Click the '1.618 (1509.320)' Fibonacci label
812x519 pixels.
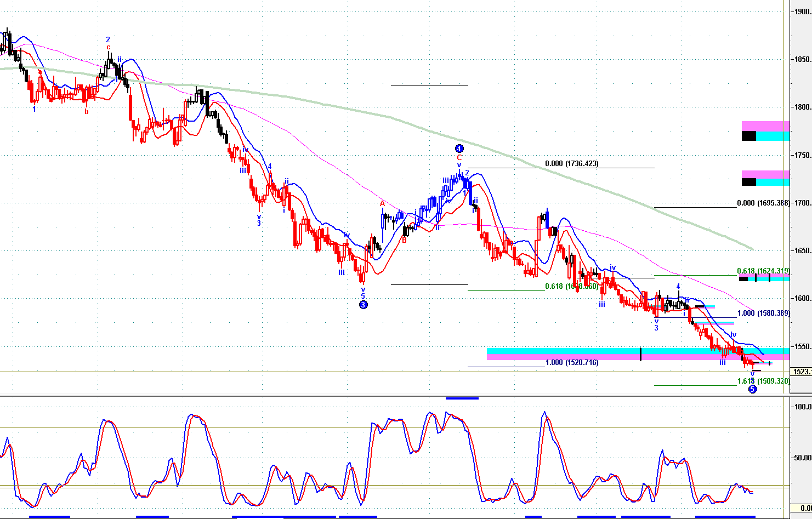pos(763,381)
